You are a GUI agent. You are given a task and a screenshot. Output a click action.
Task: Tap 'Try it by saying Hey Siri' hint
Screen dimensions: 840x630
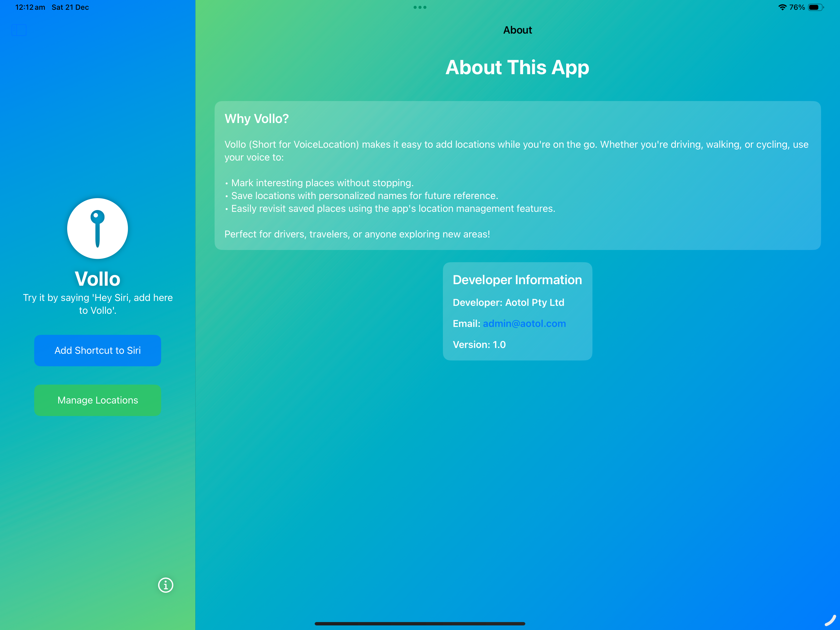(98, 304)
